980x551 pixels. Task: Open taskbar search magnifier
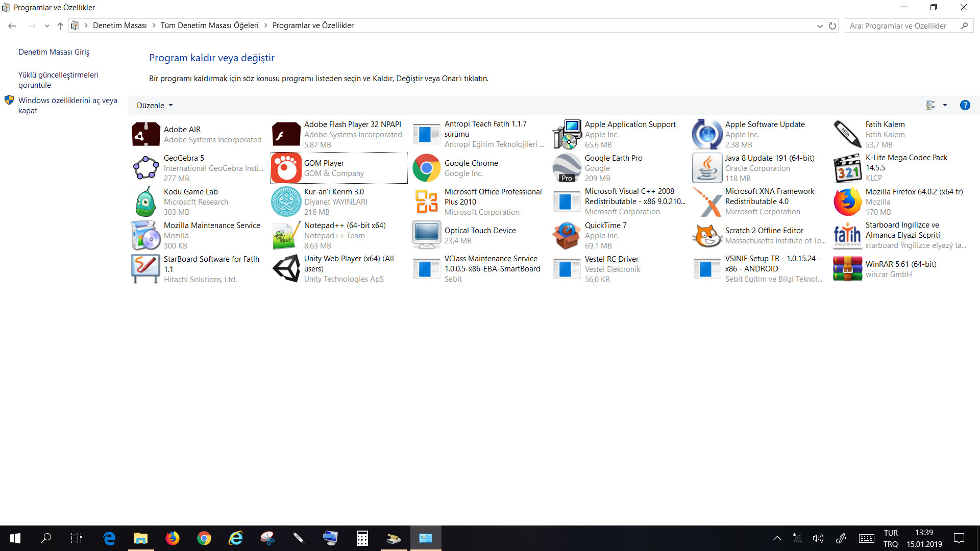click(46, 538)
